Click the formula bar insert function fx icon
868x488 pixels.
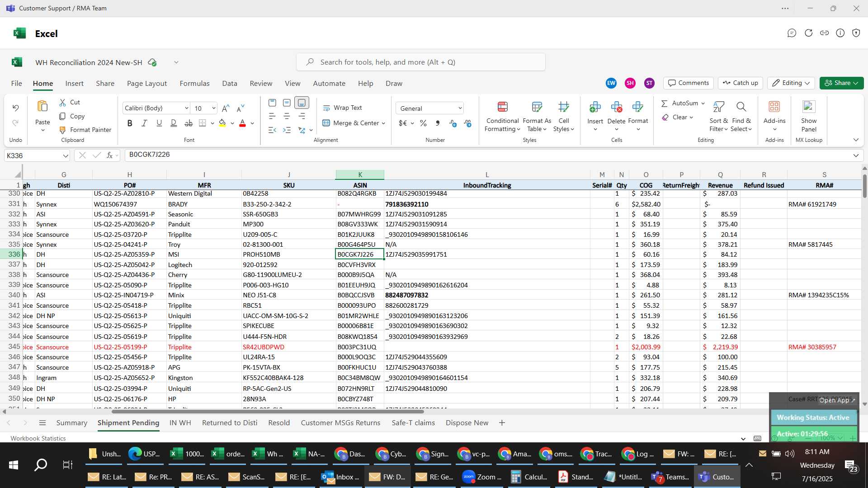pos(109,155)
